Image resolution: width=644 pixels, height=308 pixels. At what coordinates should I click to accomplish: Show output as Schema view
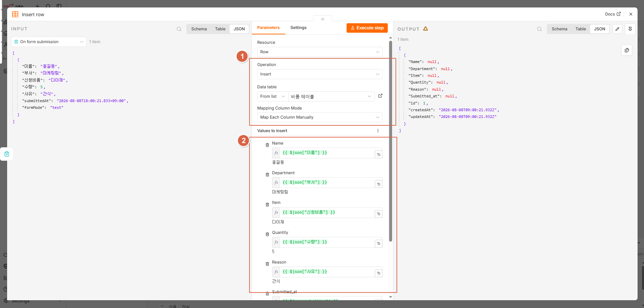point(559,29)
